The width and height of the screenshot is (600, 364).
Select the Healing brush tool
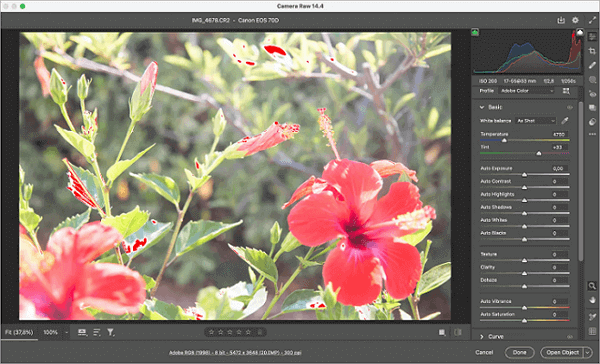click(592, 65)
